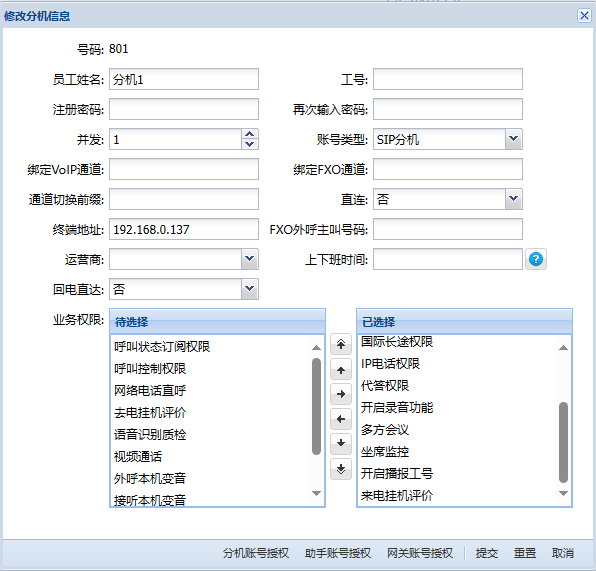Screen dimensions: 596x571
Task: Click the 已选择 list header
Action: point(464,322)
